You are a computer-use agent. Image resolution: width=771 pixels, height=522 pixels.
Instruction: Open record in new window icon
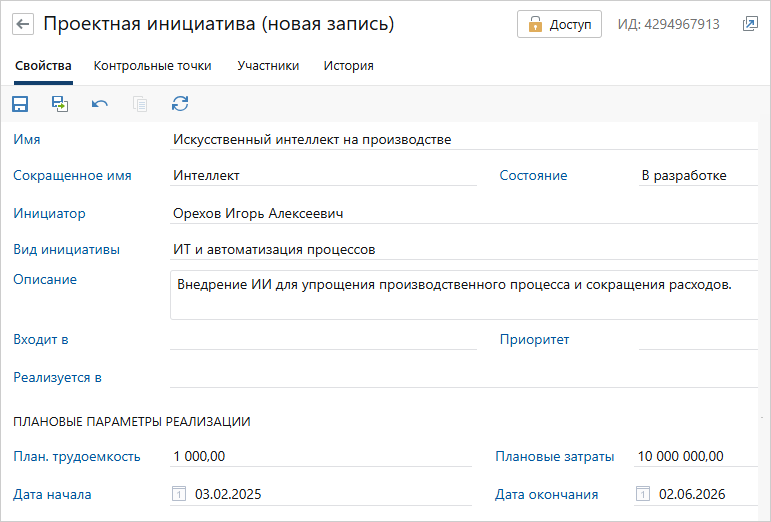[x=750, y=24]
